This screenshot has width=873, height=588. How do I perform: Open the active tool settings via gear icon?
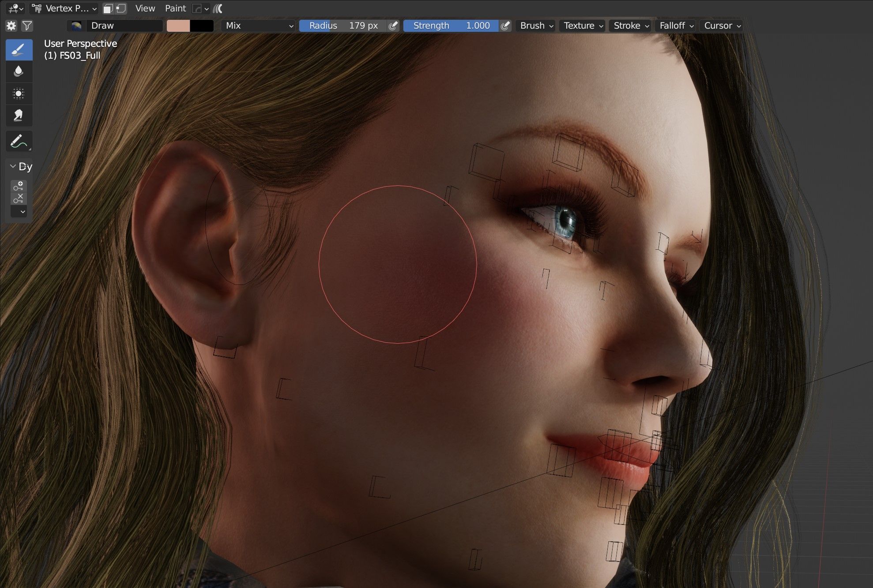click(x=11, y=26)
